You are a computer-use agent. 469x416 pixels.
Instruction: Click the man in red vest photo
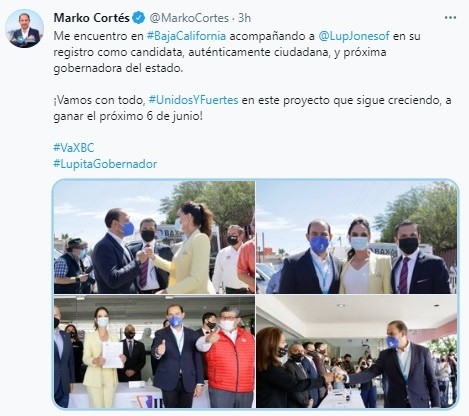pos(228,357)
